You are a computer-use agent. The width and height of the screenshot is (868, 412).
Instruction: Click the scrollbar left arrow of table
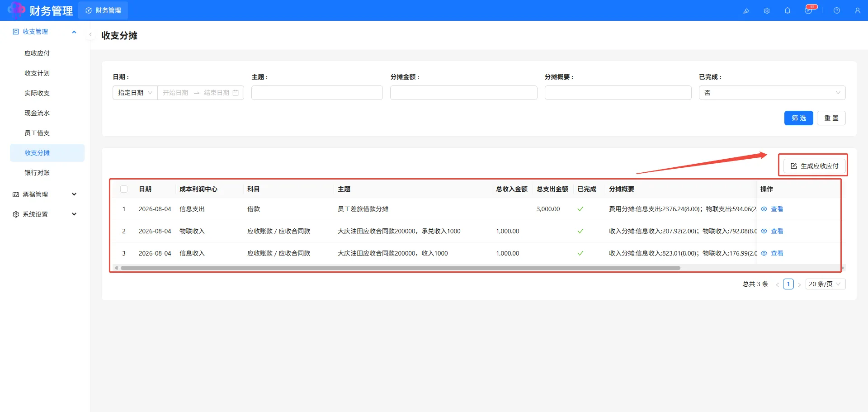[116, 268]
